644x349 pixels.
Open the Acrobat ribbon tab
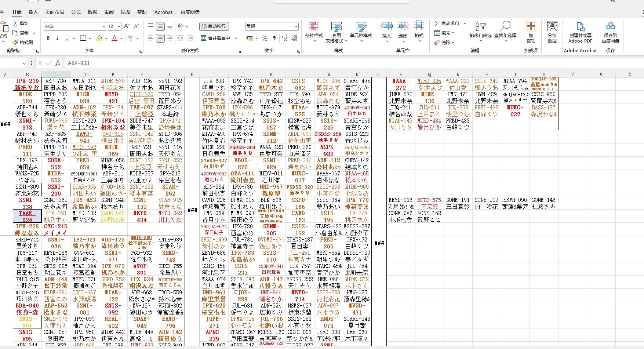(x=163, y=12)
